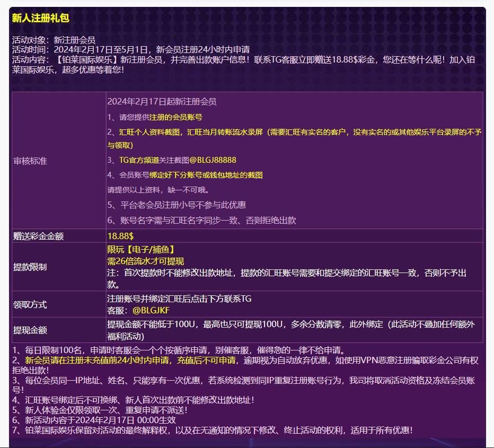Open the @BLGJKF customer service link
The image size is (494, 448).
click(151, 310)
